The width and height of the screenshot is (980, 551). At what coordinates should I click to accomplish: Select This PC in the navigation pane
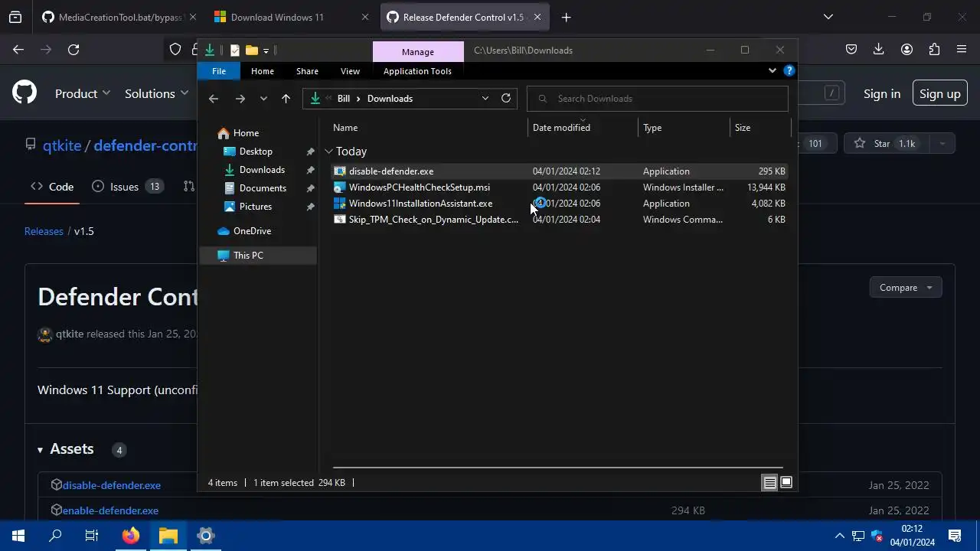click(258, 256)
